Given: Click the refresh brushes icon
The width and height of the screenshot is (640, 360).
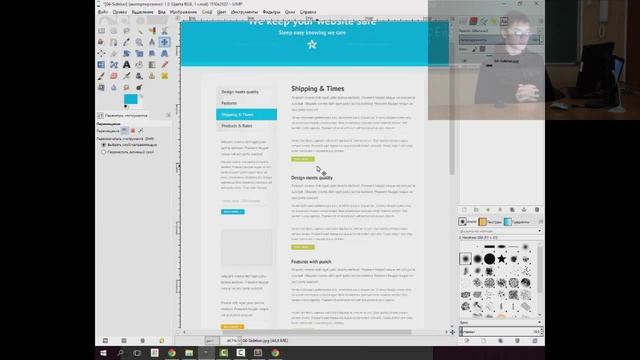Looking at the screenshot, I should (x=535, y=340).
